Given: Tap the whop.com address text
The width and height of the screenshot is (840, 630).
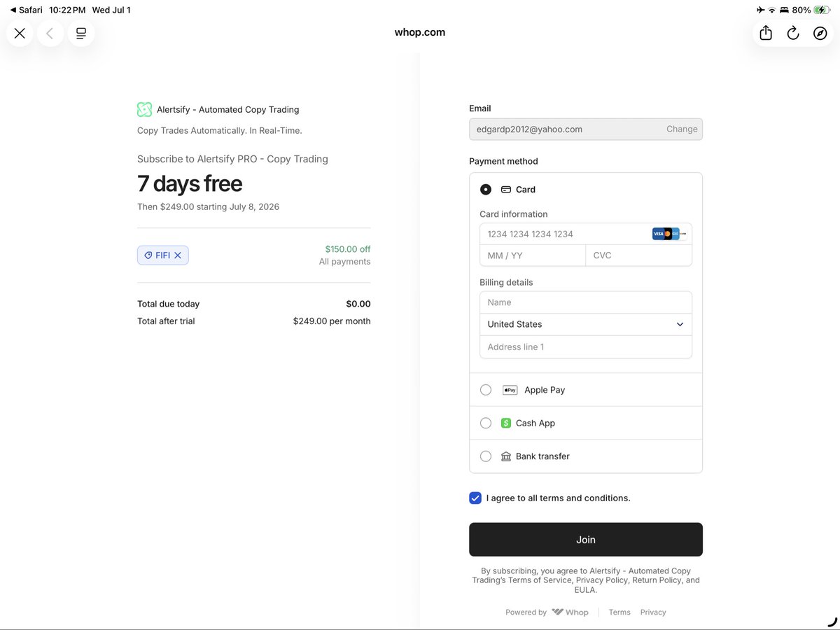Looking at the screenshot, I should [x=420, y=32].
